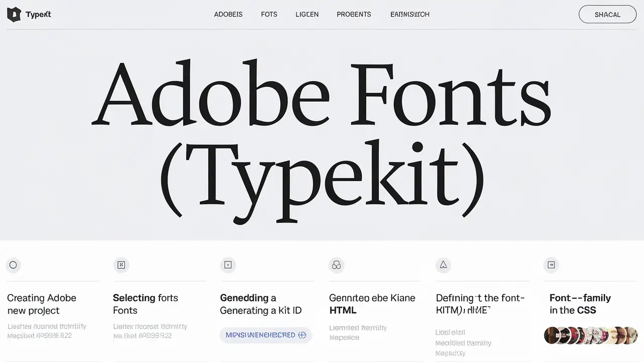Image resolution: width=644 pixels, height=362 pixels.
Task: Click the grid icon above Selecting forts
Action: 121,264
